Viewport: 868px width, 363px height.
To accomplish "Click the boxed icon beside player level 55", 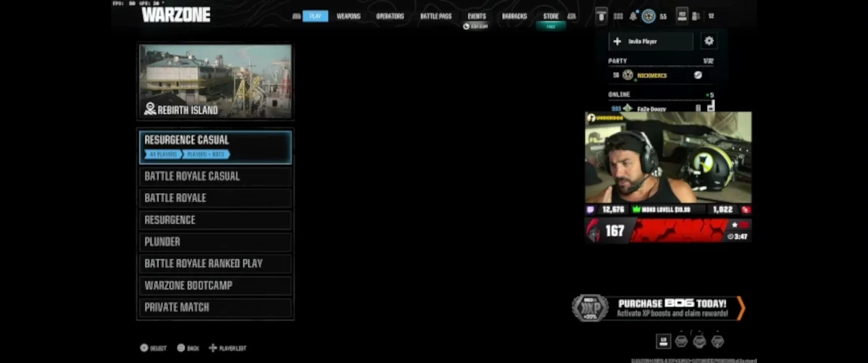I will point(682,16).
